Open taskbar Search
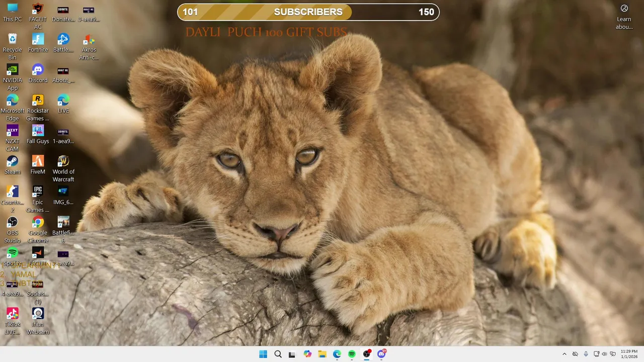This screenshot has height=362, width=644. click(x=278, y=354)
